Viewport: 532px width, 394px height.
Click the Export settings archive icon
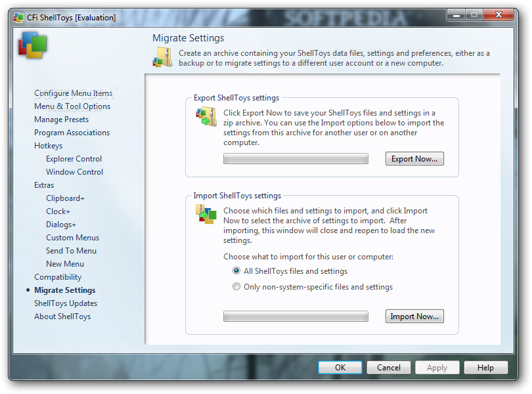point(206,117)
